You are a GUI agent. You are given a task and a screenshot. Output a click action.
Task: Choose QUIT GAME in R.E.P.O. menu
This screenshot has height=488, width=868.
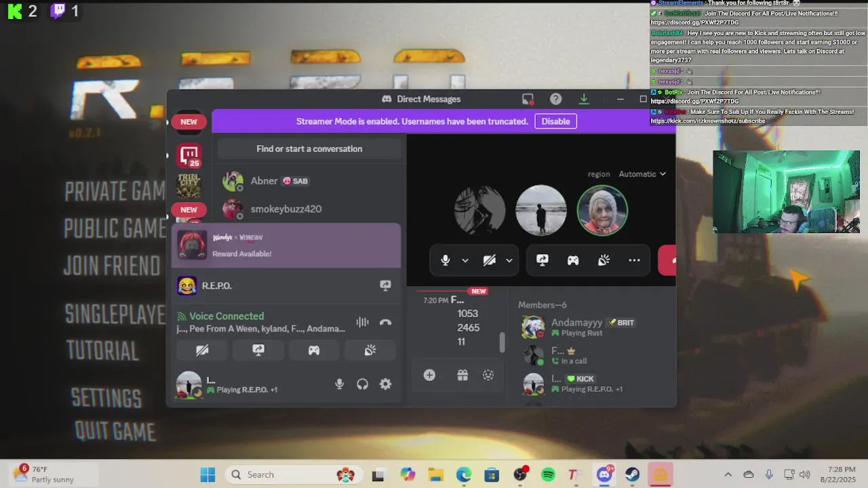coord(115,431)
